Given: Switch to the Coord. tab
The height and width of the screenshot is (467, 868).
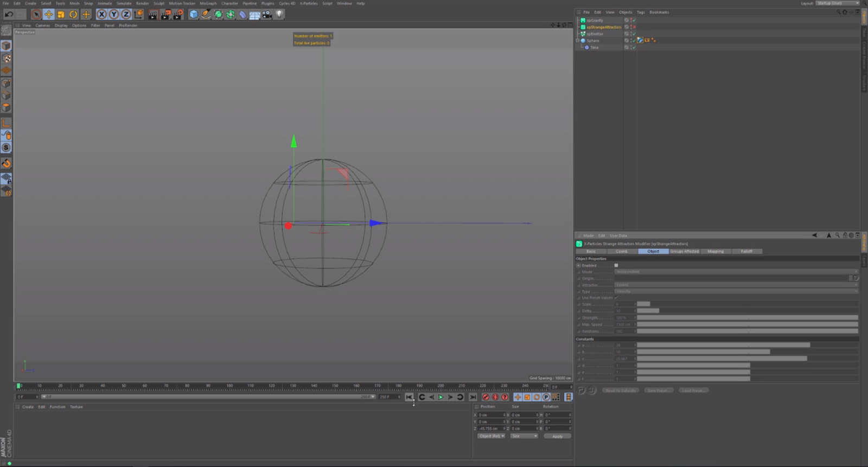Looking at the screenshot, I should 622,252.
